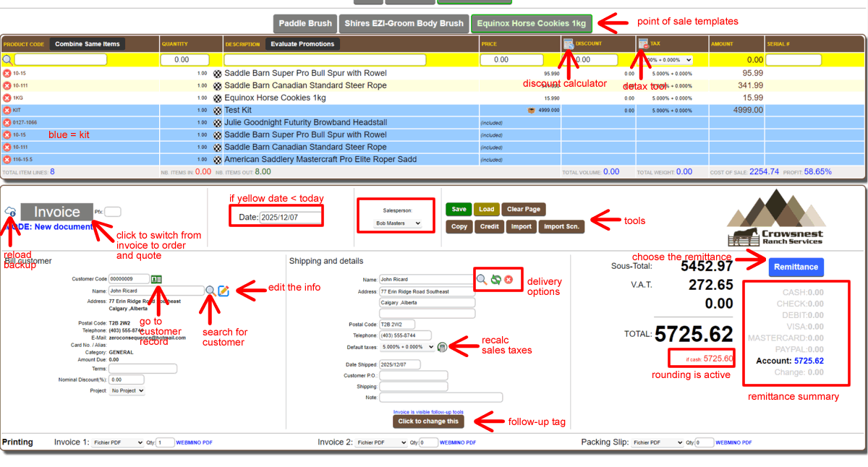868x467 pixels.
Task: Click the detax tool icon
Action: (643, 44)
